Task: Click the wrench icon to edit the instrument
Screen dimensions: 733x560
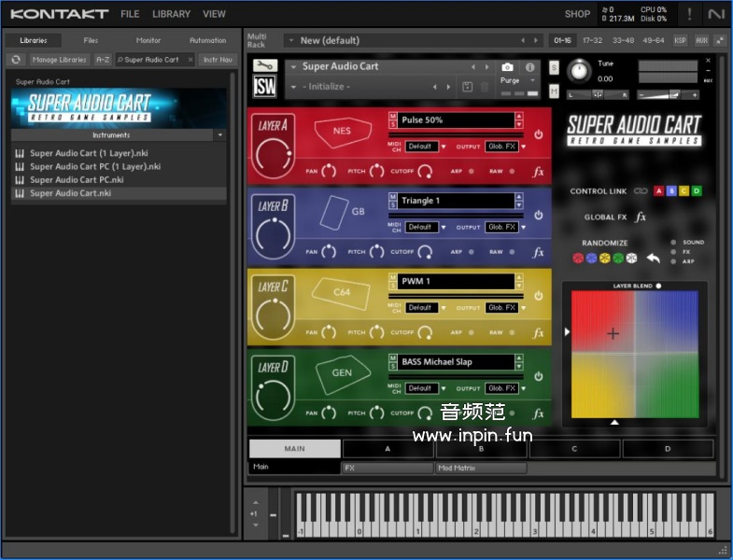Action: (264, 66)
